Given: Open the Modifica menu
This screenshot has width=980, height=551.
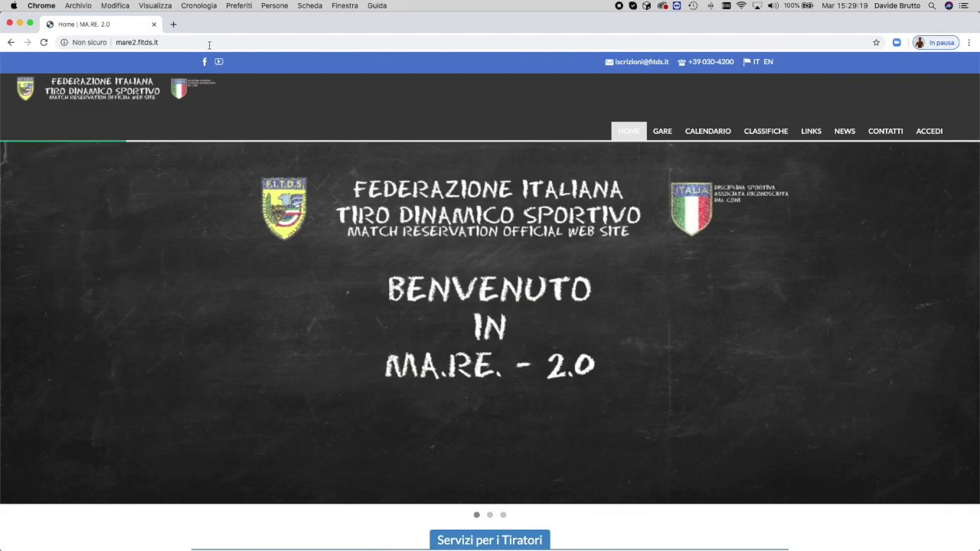Looking at the screenshot, I should 115,5.
